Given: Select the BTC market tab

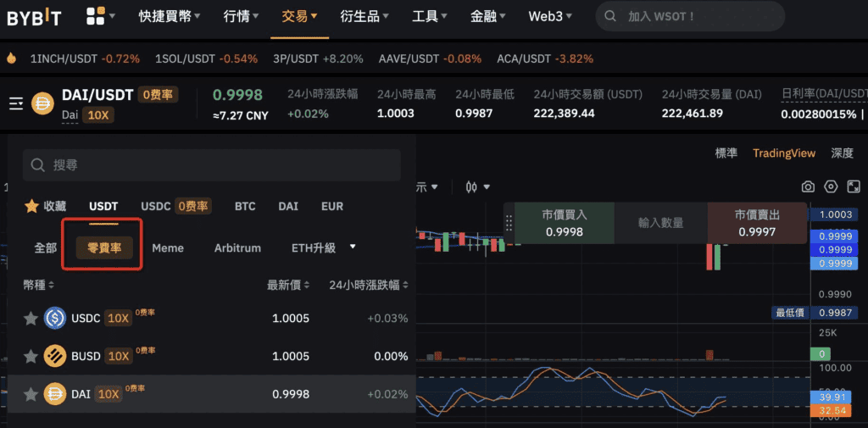Looking at the screenshot, I should tap(245, 207).
